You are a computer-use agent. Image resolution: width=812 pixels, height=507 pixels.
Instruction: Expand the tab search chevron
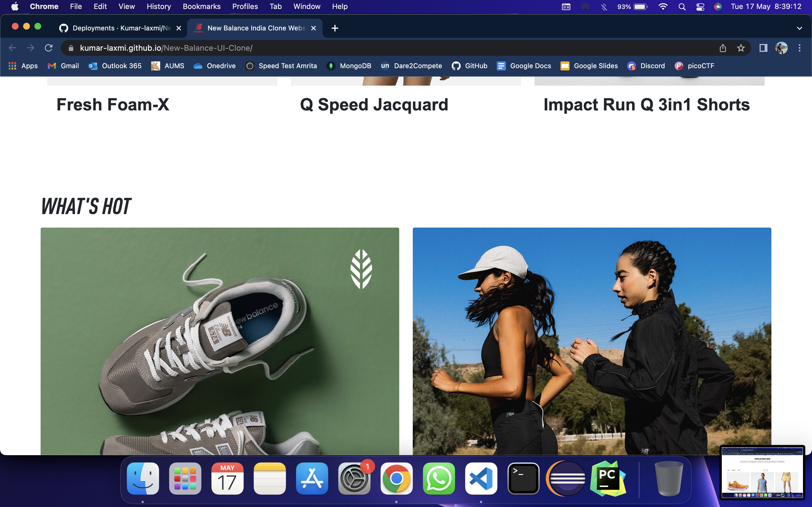tap(799, 28)
